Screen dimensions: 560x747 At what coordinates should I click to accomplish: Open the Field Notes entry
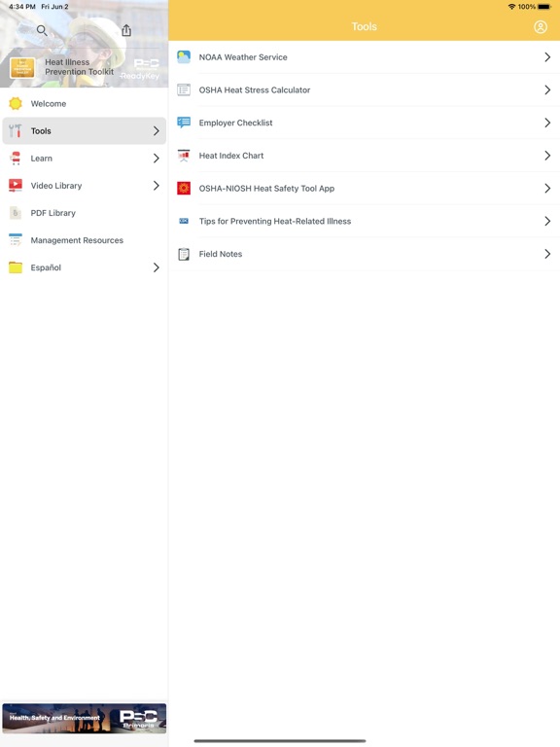365,254
